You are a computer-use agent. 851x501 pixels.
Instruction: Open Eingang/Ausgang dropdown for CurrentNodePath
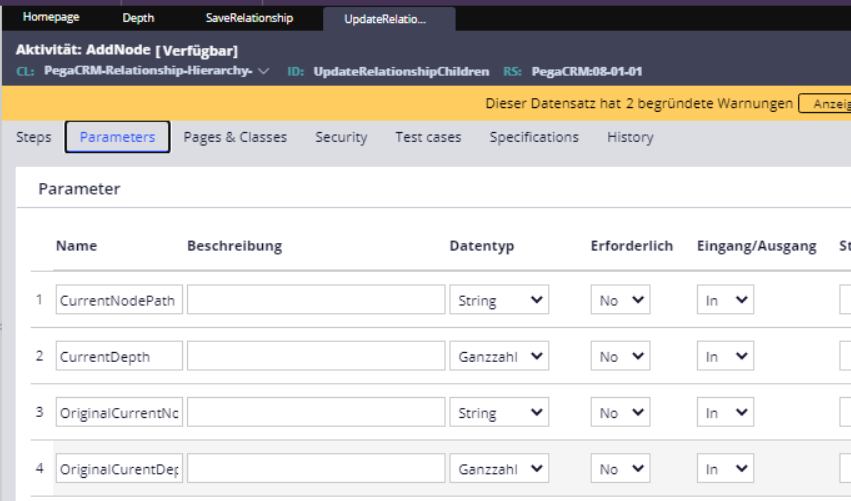point(725,300)
